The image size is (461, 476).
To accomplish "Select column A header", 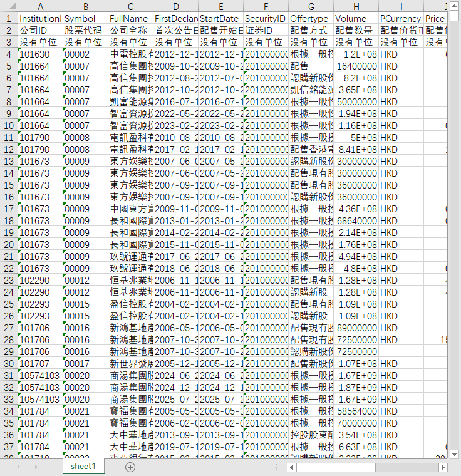I will click(40, 6).
